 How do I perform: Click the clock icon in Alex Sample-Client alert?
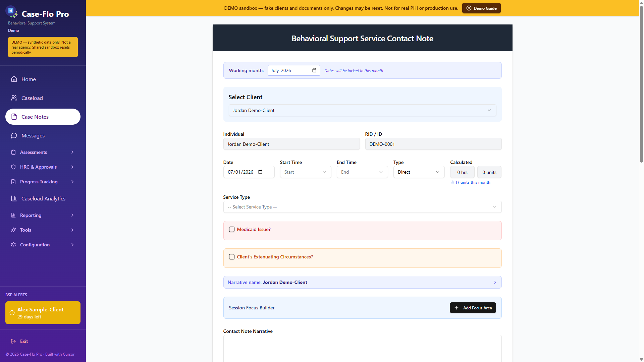12,313
